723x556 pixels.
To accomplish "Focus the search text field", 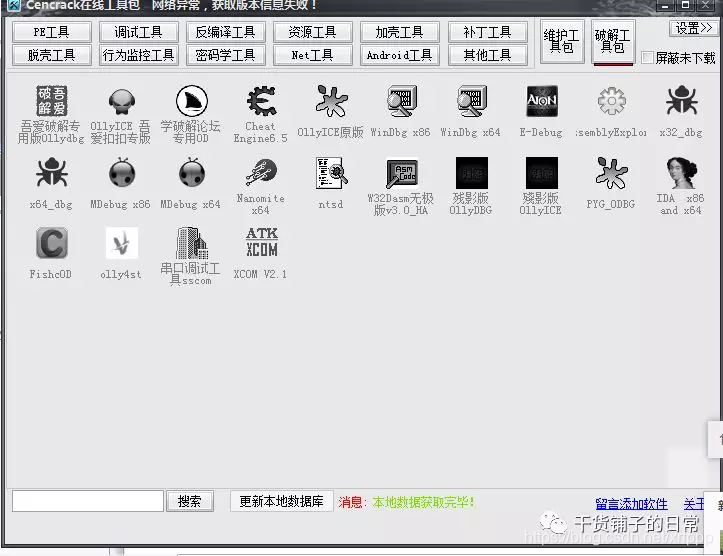I will click(x=88, y=501).
